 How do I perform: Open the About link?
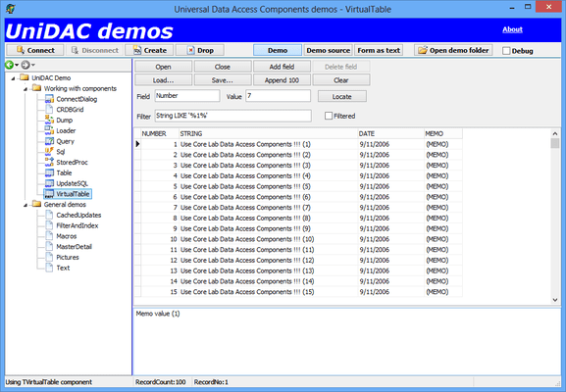pyautogui.click(x=512, y=29)
